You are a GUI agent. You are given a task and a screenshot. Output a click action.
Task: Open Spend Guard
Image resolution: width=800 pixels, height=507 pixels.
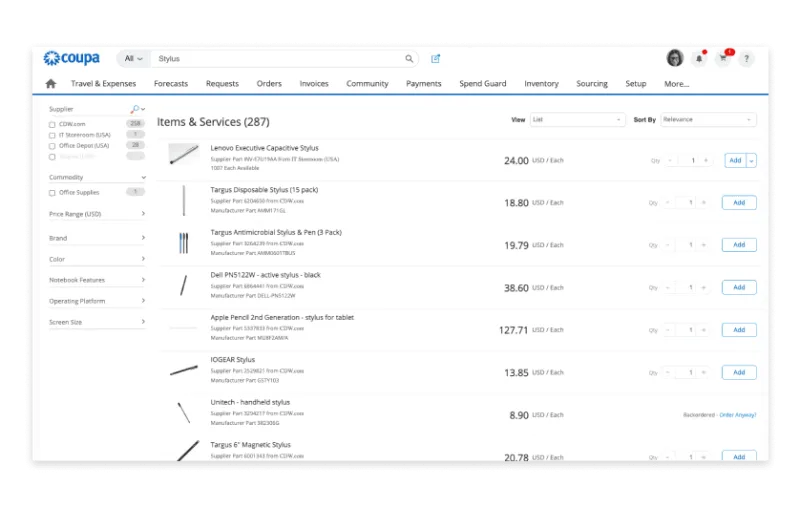click(x=483, y=84)
